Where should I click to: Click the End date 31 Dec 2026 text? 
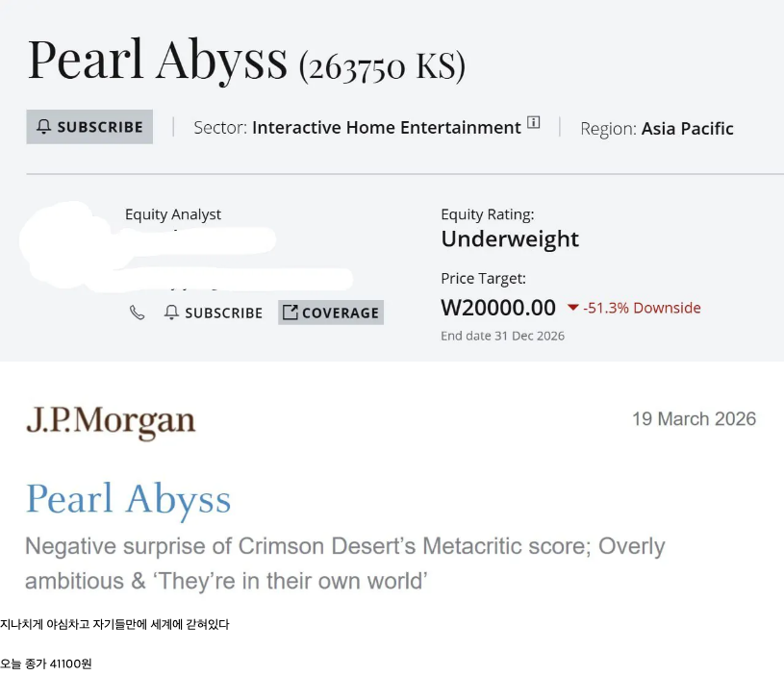(x=502, y=336)
